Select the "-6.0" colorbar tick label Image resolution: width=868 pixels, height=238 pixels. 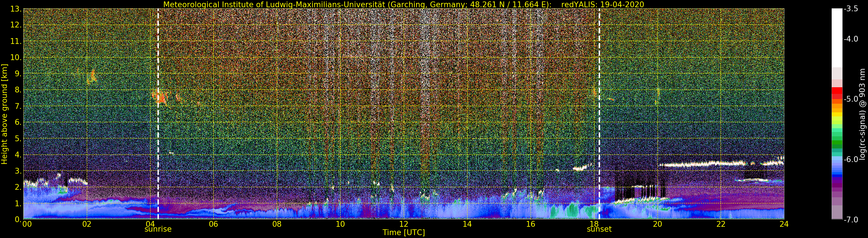pos(851,159)
